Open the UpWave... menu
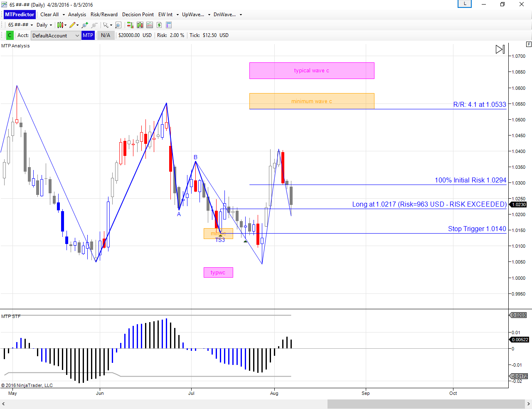This screenshot has height=409, width=532. [193, 15]
